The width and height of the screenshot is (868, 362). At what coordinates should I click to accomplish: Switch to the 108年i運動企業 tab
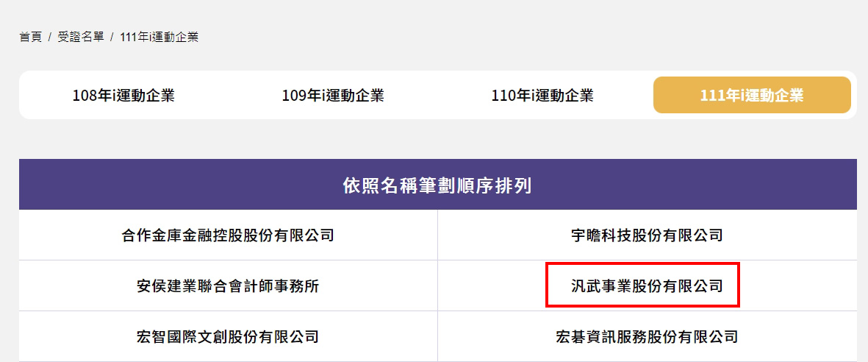pos(123,96)
